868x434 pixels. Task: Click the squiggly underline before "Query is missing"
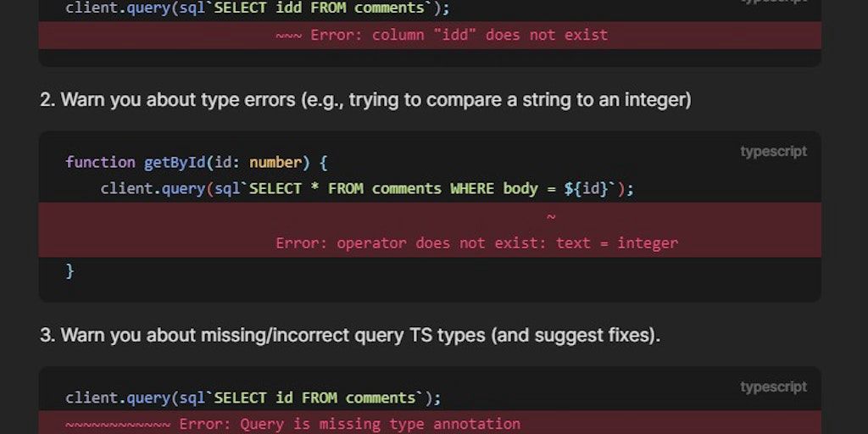point(118,424)
